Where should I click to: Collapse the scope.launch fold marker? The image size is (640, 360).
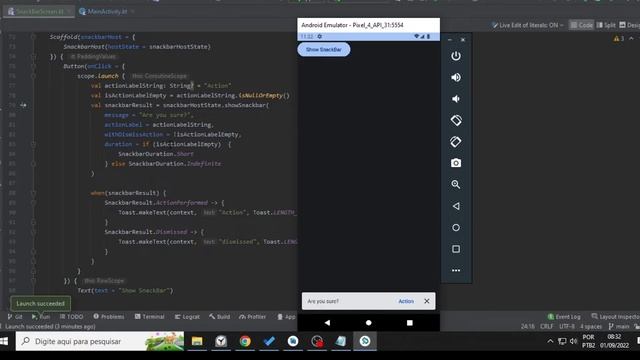coord(33,76)
